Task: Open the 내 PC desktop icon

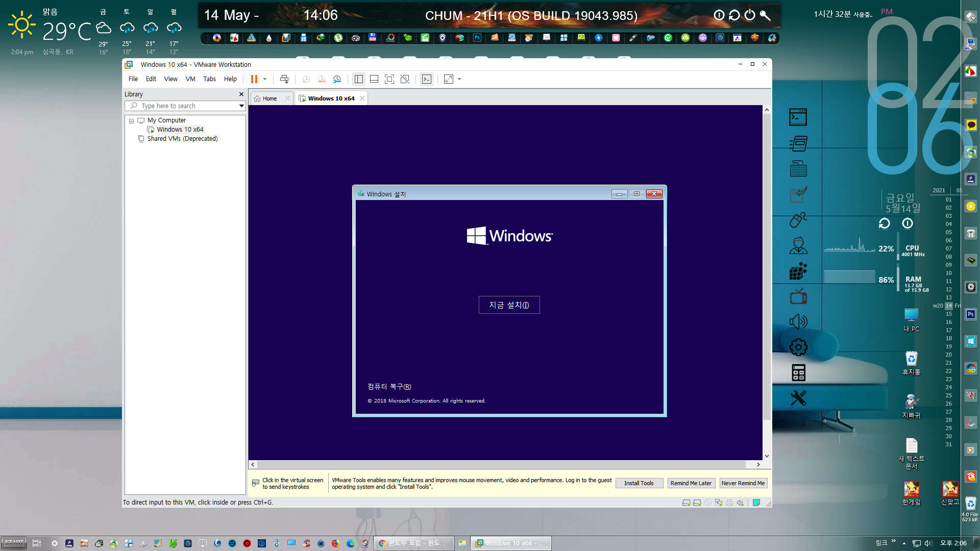Action: coord(911,320)
